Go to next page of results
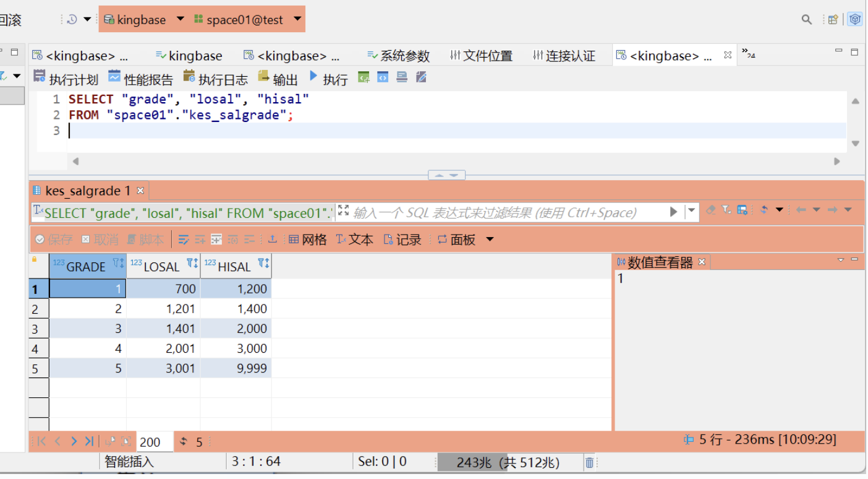Screen dimensions: 868x479 [x=74, y=441]
